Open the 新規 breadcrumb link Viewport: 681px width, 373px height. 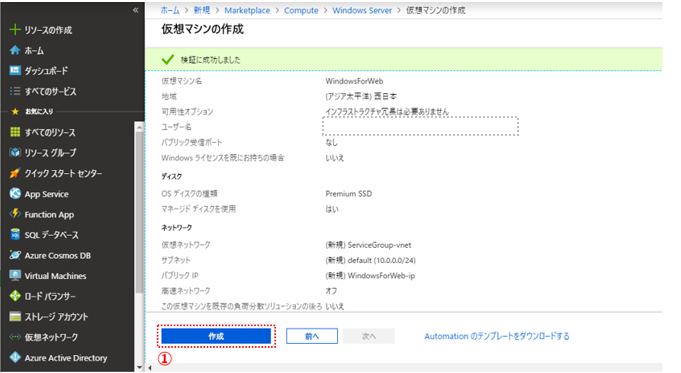tap(202, 10)
